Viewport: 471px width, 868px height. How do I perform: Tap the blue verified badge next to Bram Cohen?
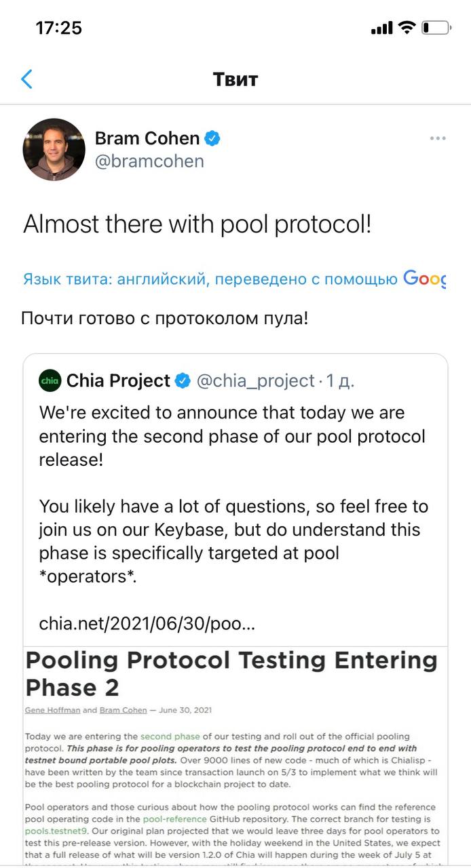212,139
